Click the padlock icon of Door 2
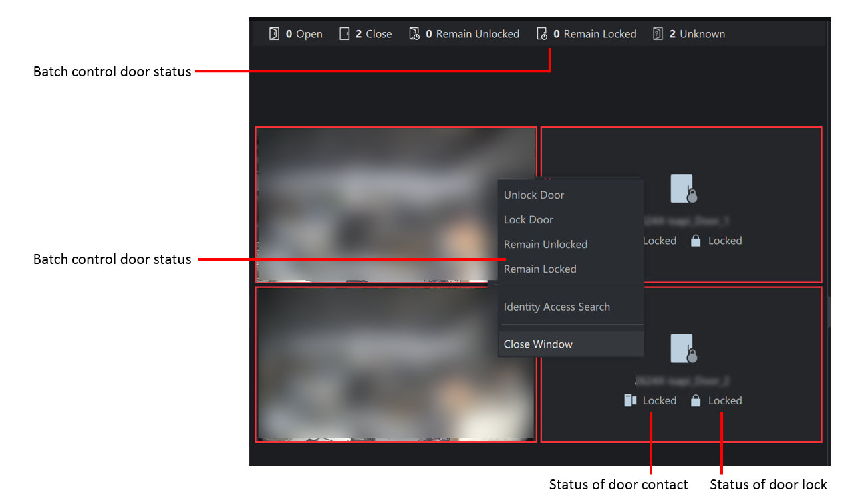The image size is (848, 504). pyautogui.click(x=696, y=400)
